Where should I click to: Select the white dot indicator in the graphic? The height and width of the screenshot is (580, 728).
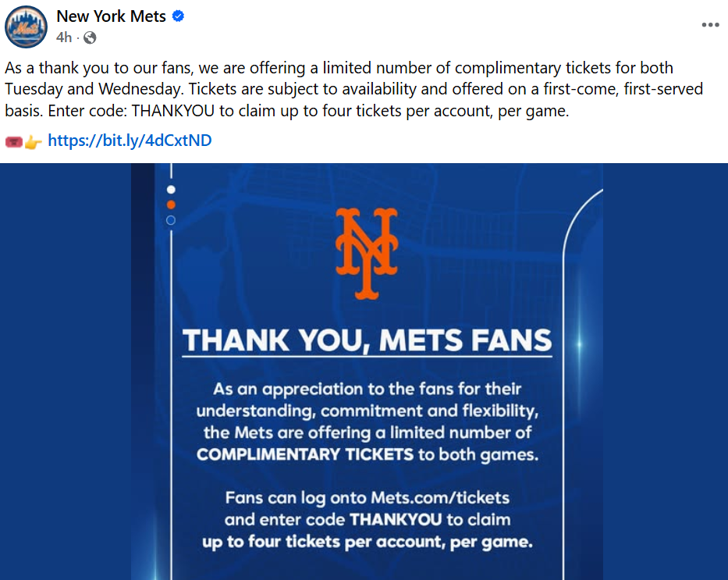tap(171, 190)
